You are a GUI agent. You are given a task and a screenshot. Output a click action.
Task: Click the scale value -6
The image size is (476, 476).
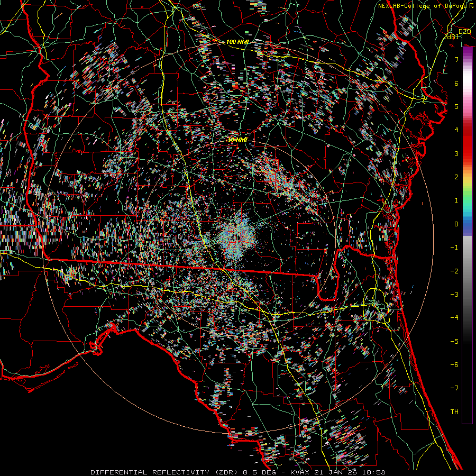click(454, 364)
